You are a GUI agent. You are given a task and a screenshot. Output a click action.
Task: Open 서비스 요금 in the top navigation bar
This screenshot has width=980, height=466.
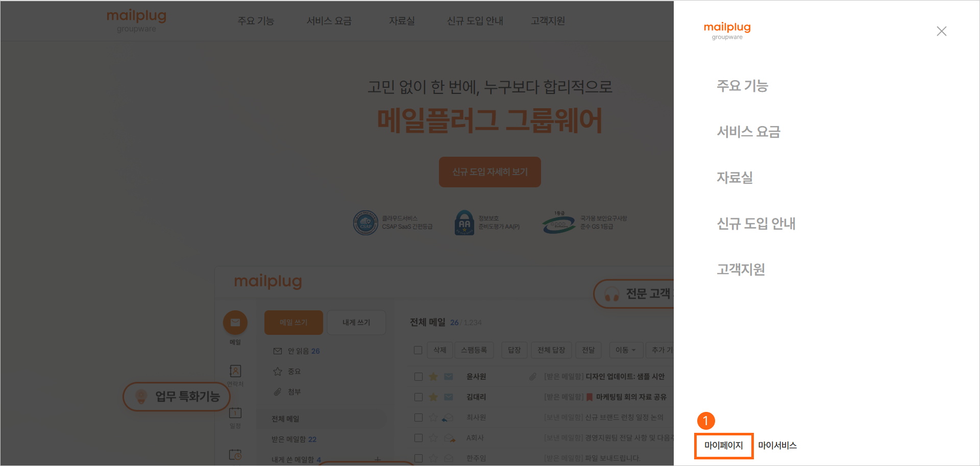(329, 21)
